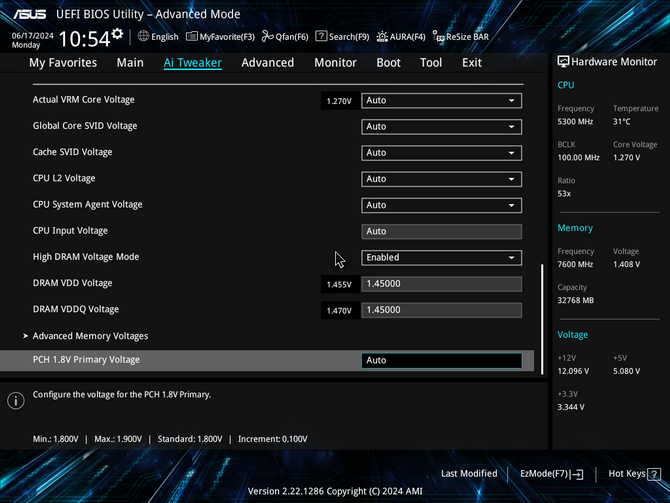Viewport: 670px width, 503px height.
Task: Open the Tool tab
Action: point(431,63)
